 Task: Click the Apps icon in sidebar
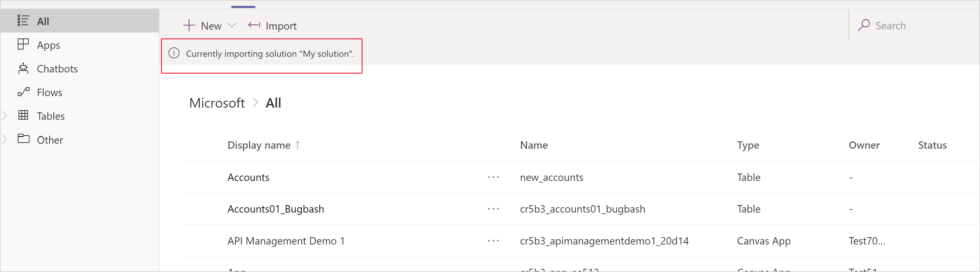23,45
